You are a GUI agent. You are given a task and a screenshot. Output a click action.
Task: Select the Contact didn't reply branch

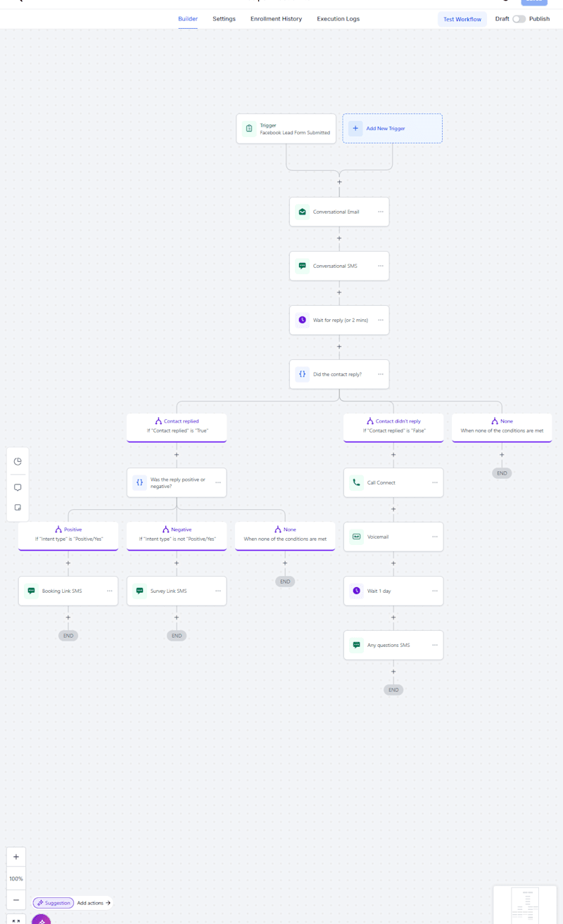click(x=393, y=428)
